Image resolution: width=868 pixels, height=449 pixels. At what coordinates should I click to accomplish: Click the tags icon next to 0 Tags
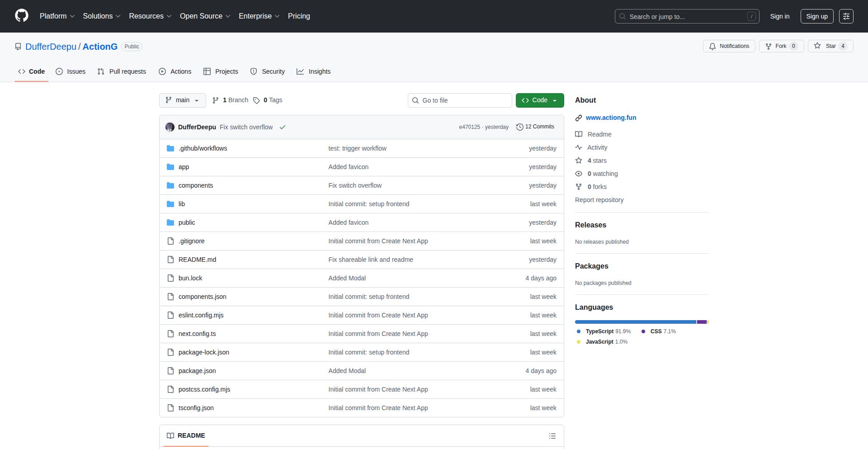[x=256, y=100]
